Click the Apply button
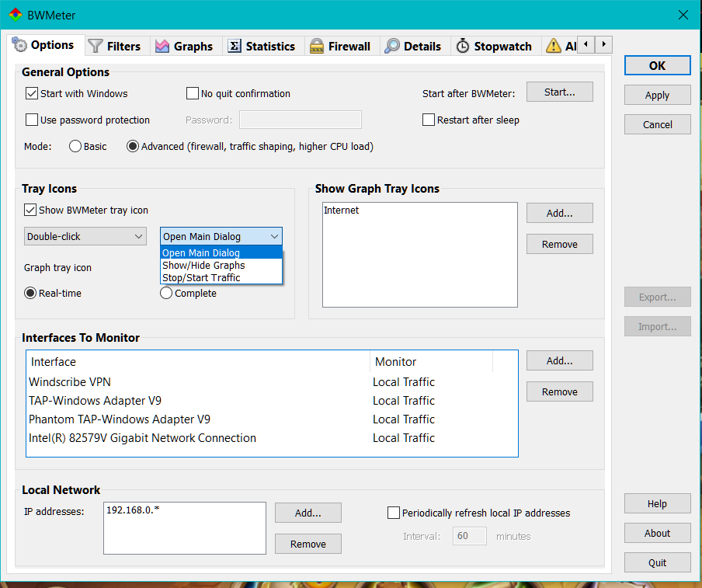Screen dimensions: 702x588 657,95
